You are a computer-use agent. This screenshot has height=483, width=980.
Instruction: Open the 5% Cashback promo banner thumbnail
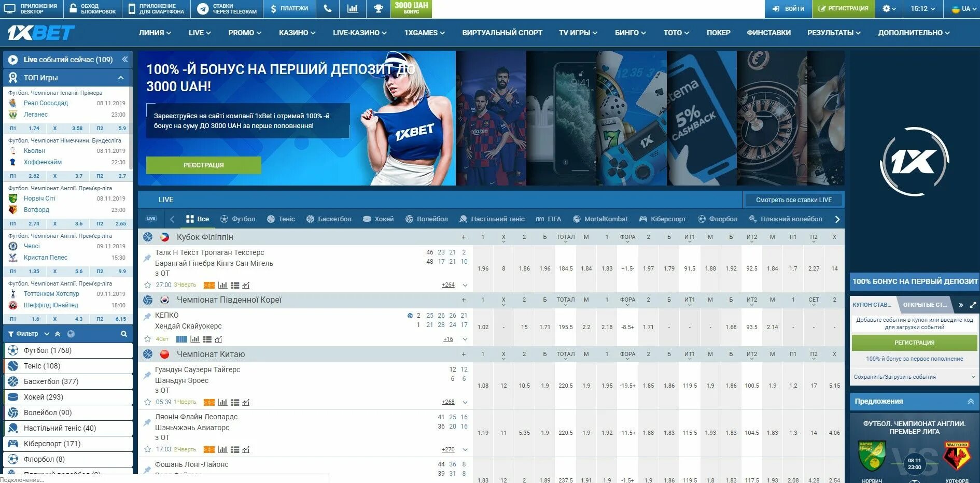pos(702,118)
